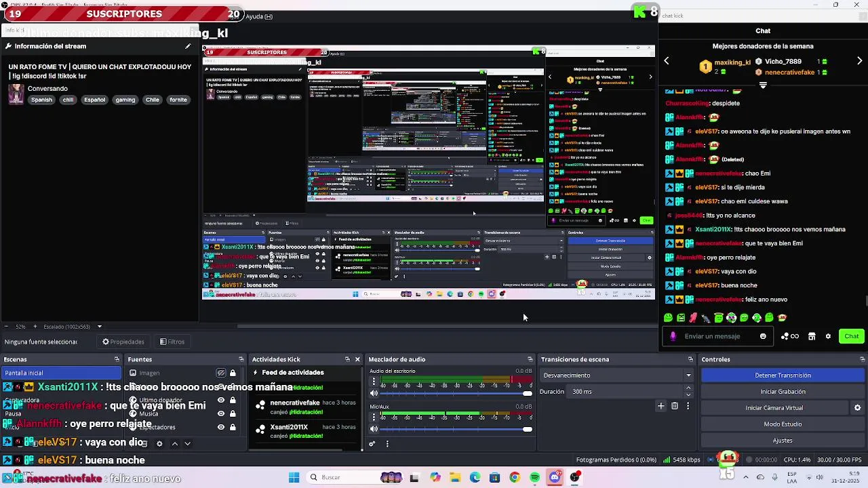Click the Duración 300 ms field
Screen dimensions: 868x488
click(627, 392)
